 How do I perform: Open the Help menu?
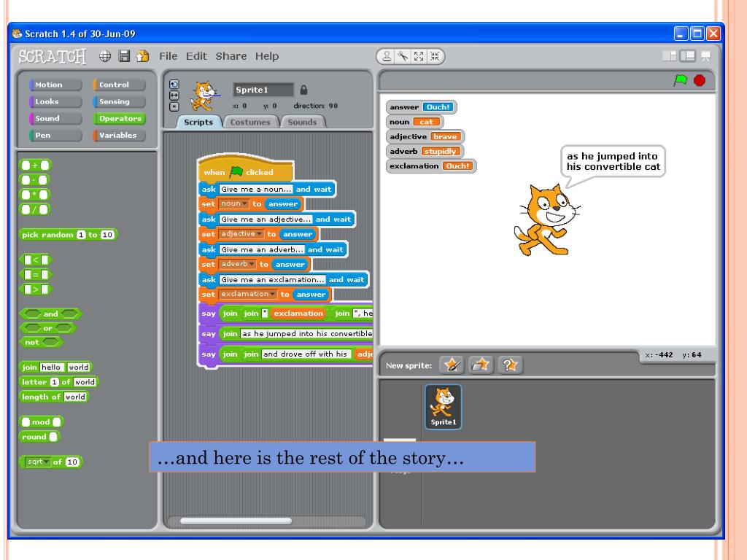pos(267,56)
